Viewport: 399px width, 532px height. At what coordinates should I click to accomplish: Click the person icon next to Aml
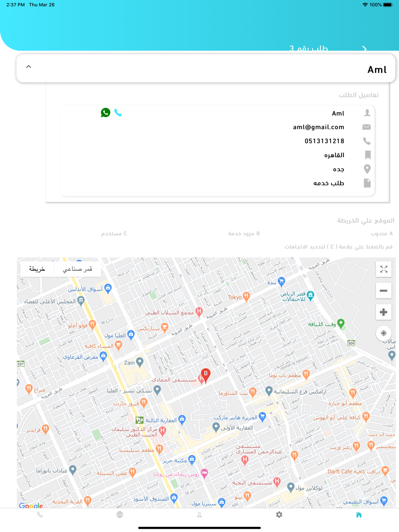pyautogui.click(x=367, y=113)
